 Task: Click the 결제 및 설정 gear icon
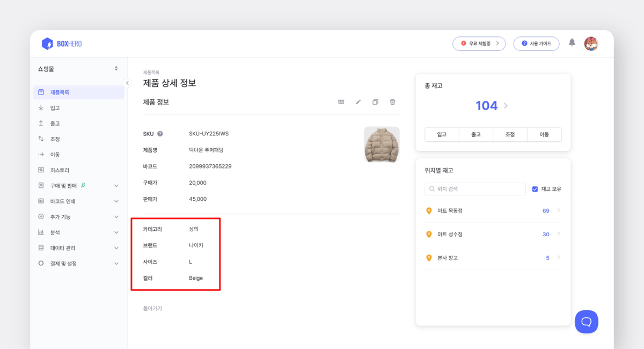click(40, 263)
